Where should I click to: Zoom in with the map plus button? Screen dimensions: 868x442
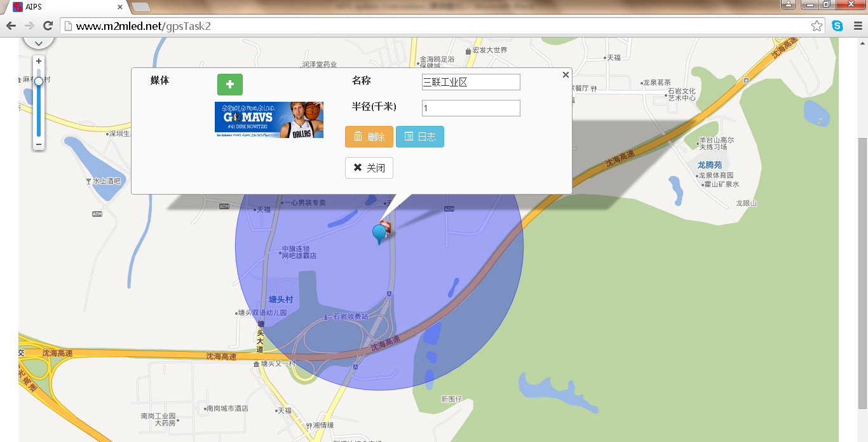click(x=39, y=61)
